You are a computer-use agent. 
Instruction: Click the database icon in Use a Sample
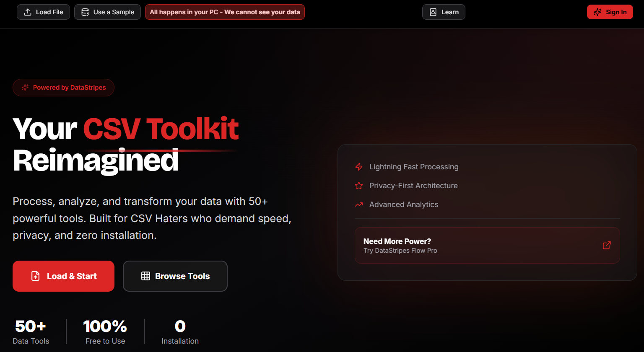click(85, 12)
